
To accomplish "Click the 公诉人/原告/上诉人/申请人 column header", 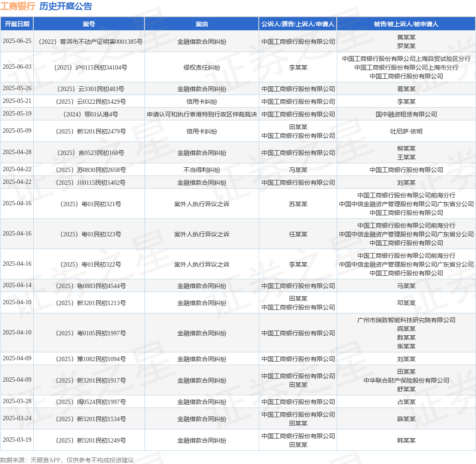I will coord(298,24).
